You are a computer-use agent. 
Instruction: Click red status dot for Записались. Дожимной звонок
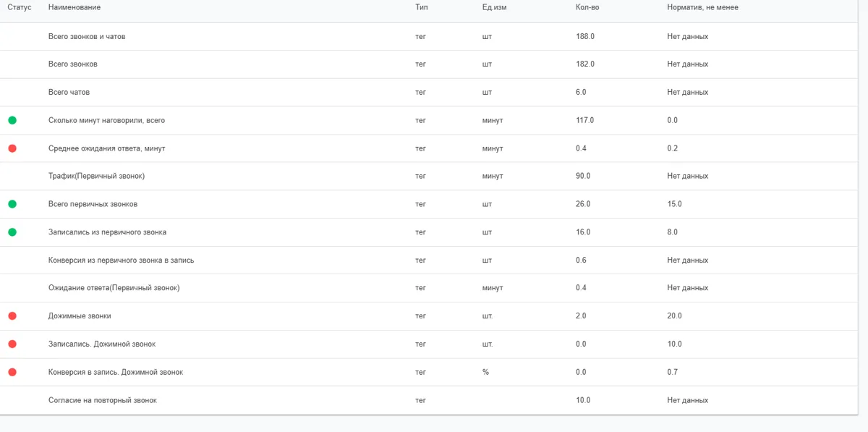pyautogui.click(x=12, y=344)
